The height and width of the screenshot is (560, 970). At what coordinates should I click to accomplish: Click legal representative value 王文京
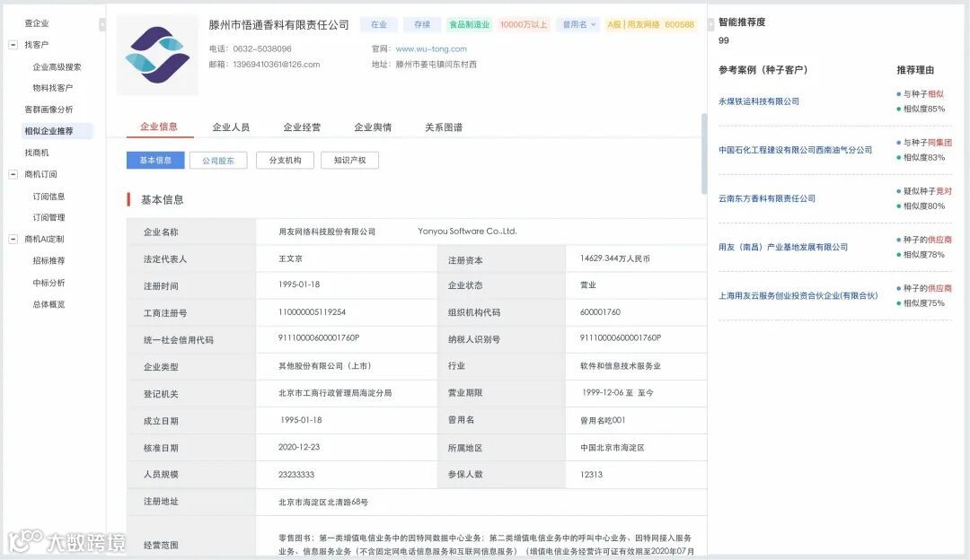(290, 258)
